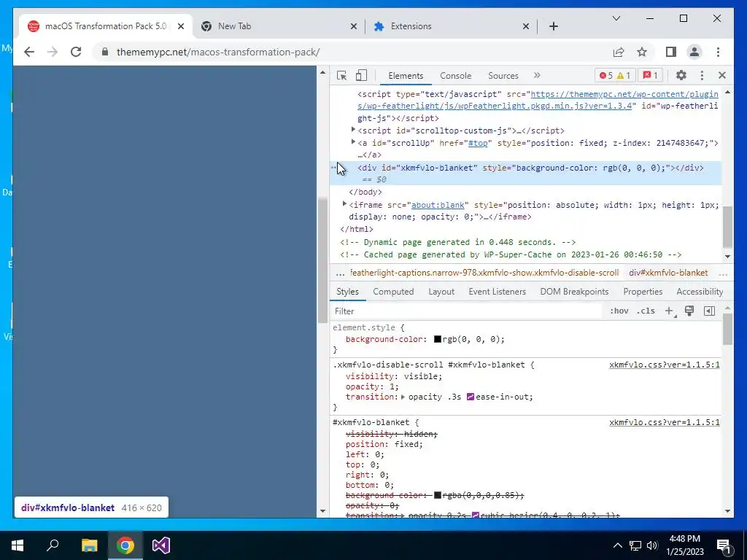This screenshot has height=560, width=747.
Task: Open DevTools settings gear
Action: tap(681, 75)
